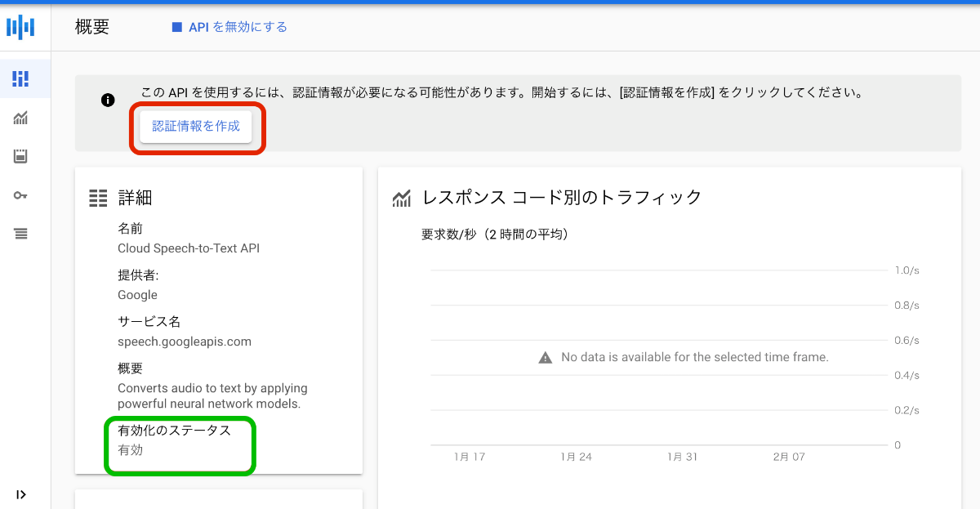
Task: Click the 有効化のステータス label
Action: pos(175,430)
